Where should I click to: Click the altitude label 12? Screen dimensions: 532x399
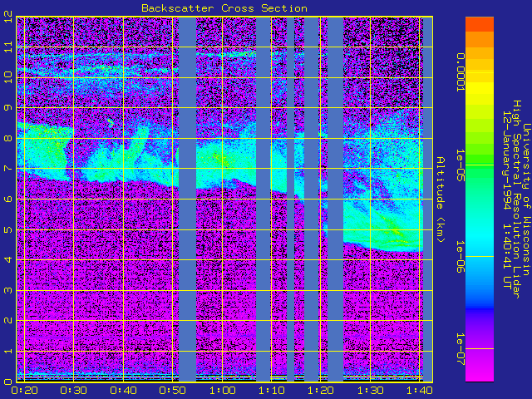pos(8,17)
